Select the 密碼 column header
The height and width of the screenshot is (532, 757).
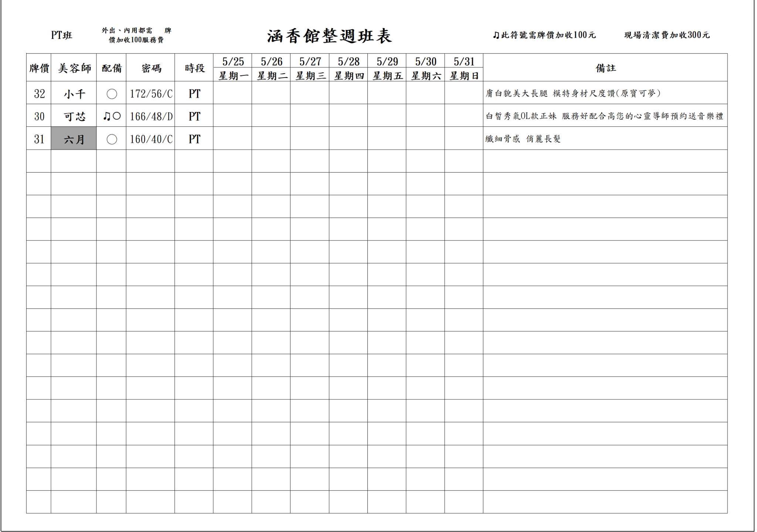pyautogui.click(x=150, y=68)
